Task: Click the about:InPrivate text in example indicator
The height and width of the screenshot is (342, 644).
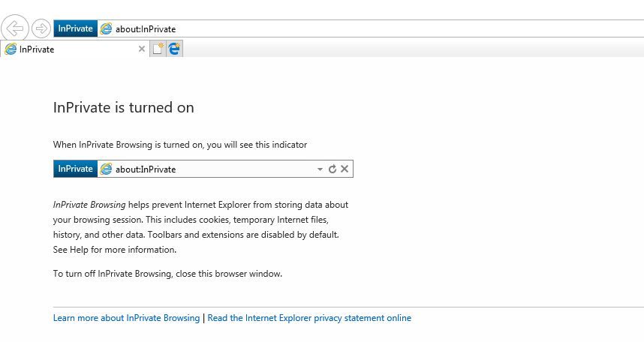Action: coord(146,169)
